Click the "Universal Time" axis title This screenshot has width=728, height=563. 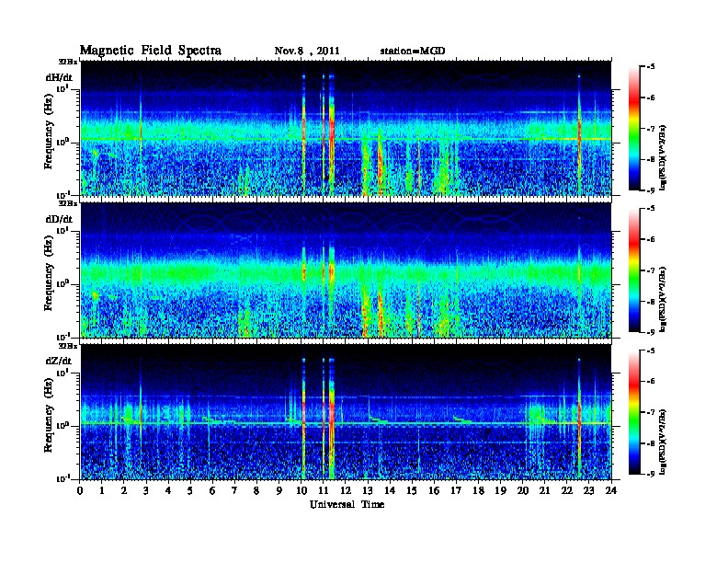(347, 504)
